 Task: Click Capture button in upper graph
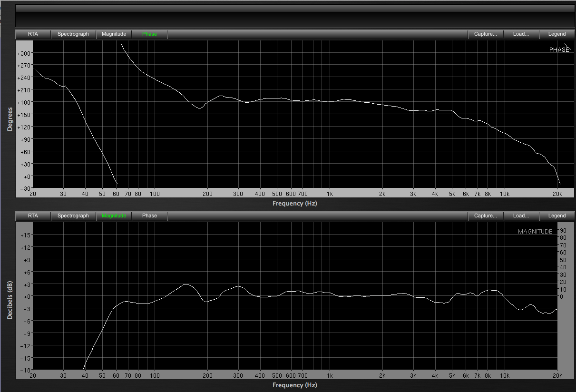[x=486, y=34]
